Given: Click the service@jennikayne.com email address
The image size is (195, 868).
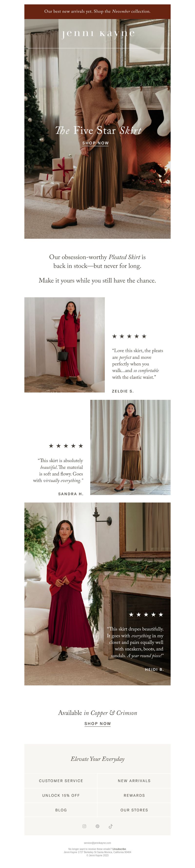Looking at the screenshot, I should point(97,843).
